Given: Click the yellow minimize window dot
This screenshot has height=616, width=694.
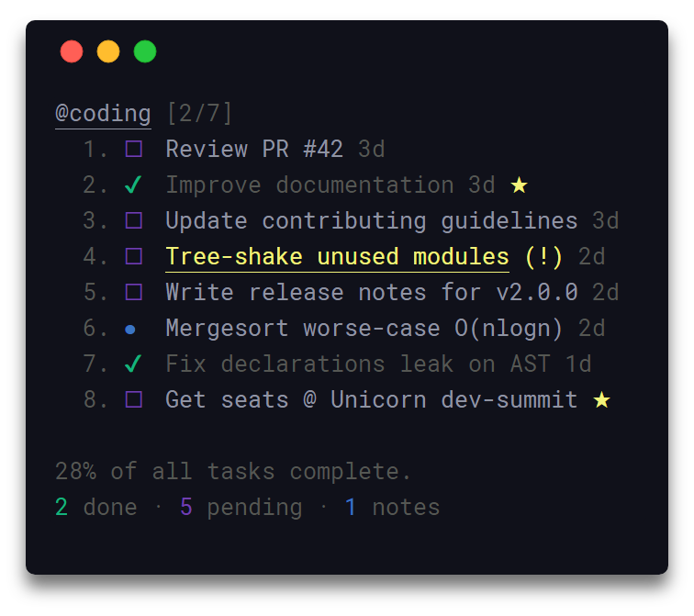Looking at the screenshot, I should click(x=108, y=51).
